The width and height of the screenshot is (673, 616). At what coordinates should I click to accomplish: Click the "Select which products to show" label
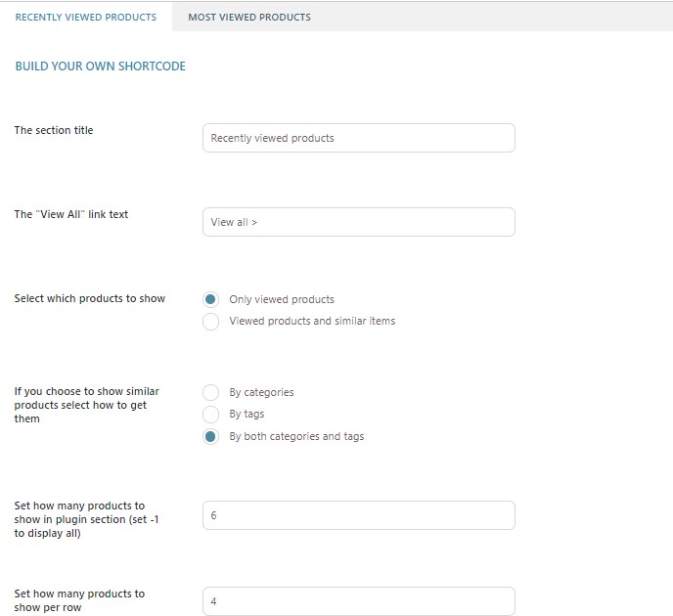click(x=90, y=298)
